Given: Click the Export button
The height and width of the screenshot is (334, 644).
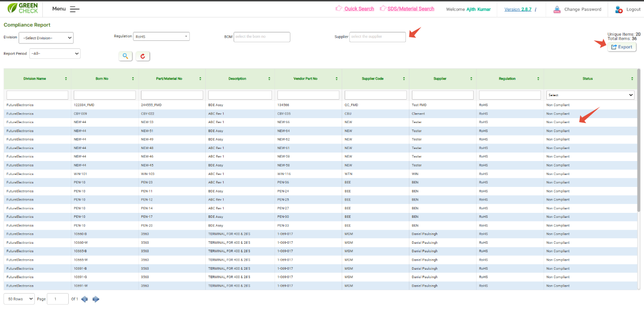Looking at the screenshot, I should tap(622, 47).
